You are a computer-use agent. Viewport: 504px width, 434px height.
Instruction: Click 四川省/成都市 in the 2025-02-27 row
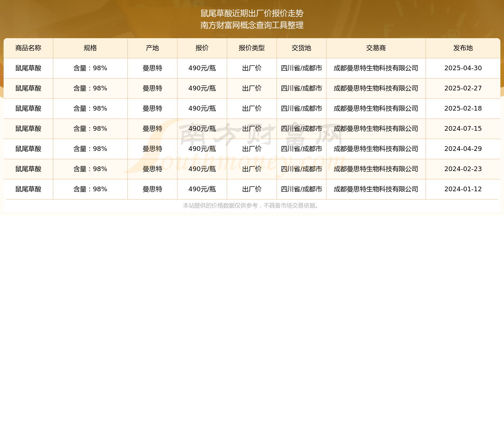[301, 88]
